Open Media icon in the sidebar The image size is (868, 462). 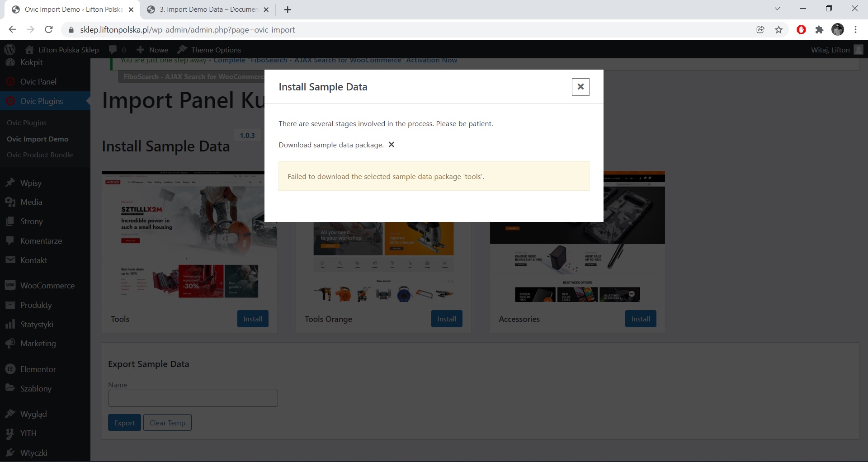coord(10,202)
